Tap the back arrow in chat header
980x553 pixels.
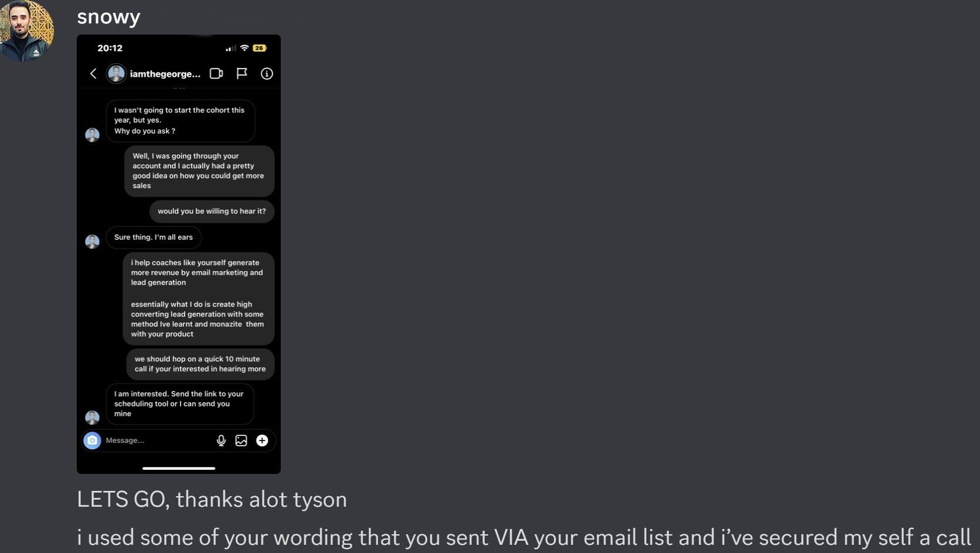[93, 73]
